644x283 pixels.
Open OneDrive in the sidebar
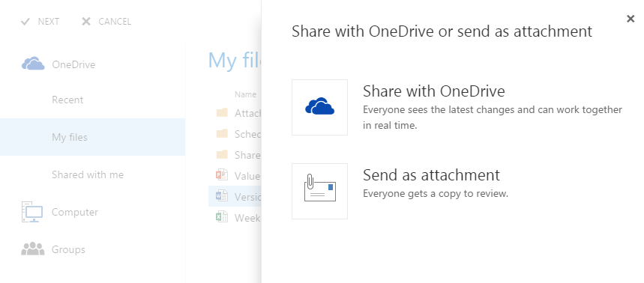[x=73, y=65]
